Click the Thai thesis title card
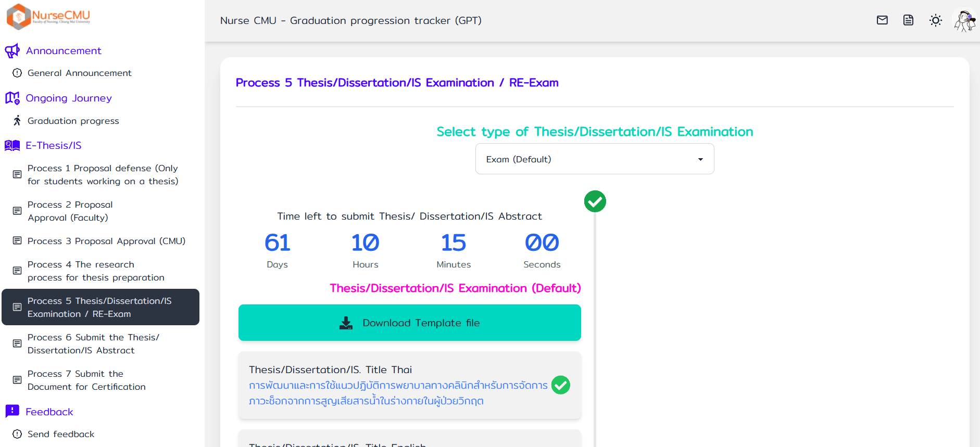The image size is (980, 447). 398,385
